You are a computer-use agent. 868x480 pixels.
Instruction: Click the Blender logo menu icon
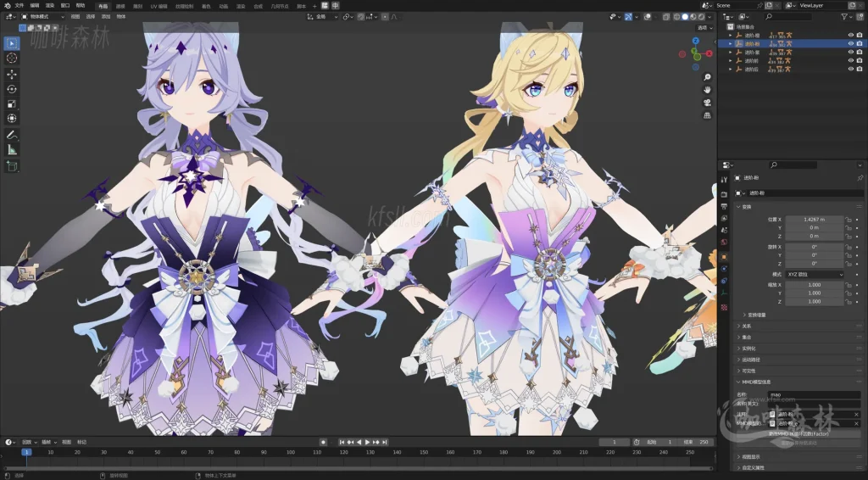[x=7, y=6]
